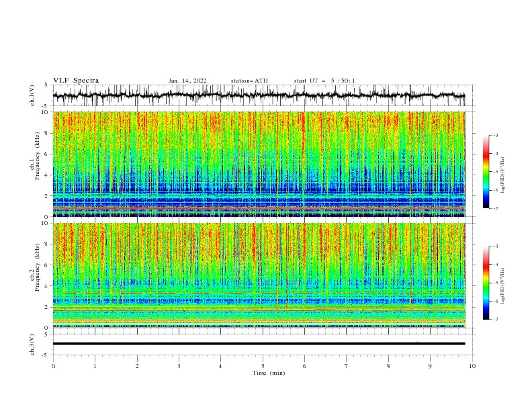The height and width of the screenshot is (411, 532).
Task: Click the ch.2 'Frequency (kHz)' axis label
Action: click(x=38, y=267)
